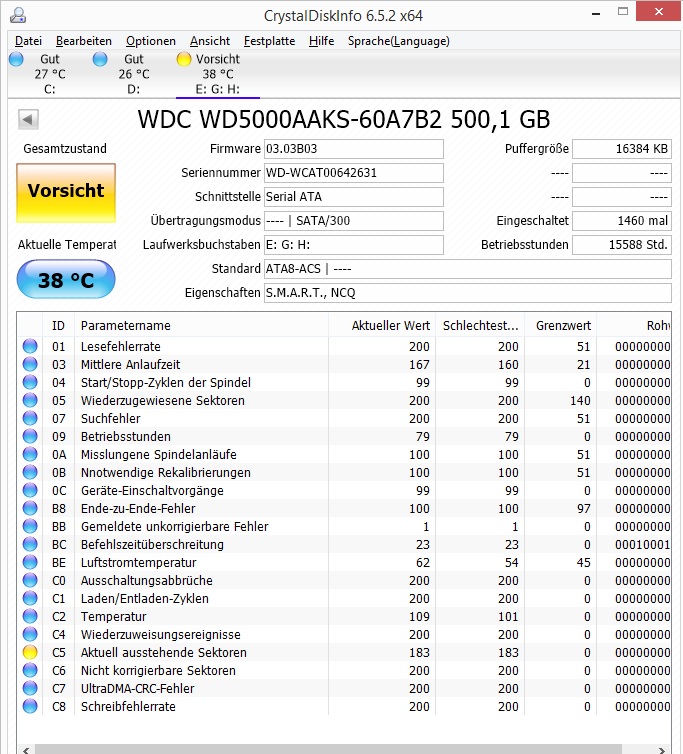This screenshot has height=754, width=683.
Task: Click the Übertragungsmodus field SATA/300
Action: click(354, 221)
